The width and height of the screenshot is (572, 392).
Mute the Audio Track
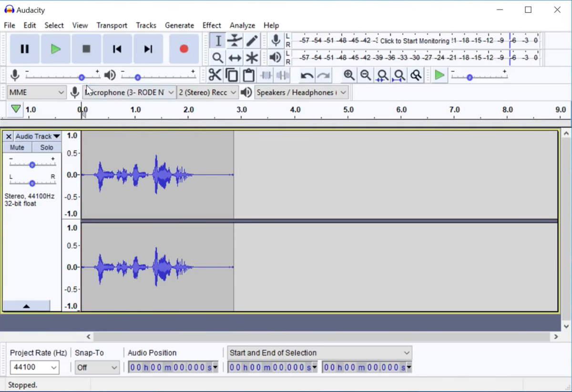[17, 147]
